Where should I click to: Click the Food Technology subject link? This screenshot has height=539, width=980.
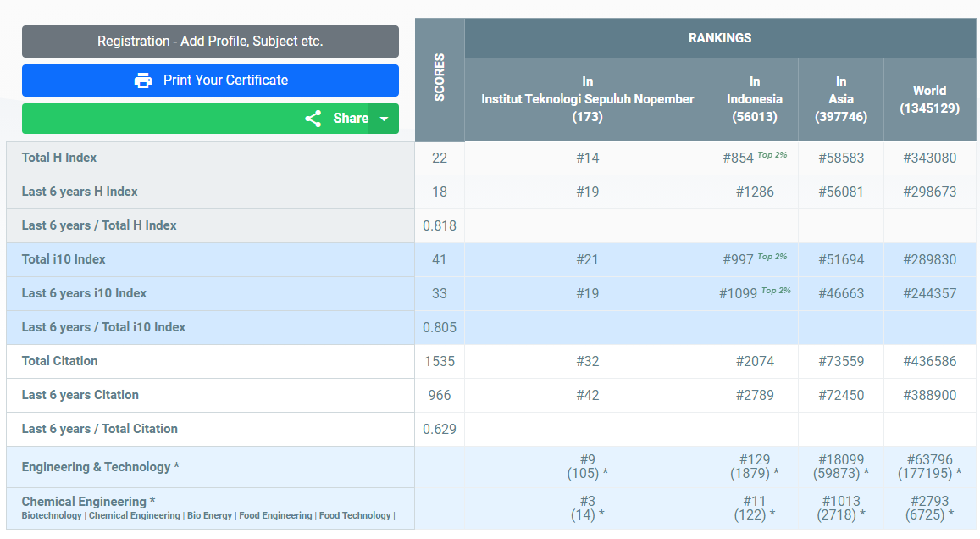[x=355, y=516]
